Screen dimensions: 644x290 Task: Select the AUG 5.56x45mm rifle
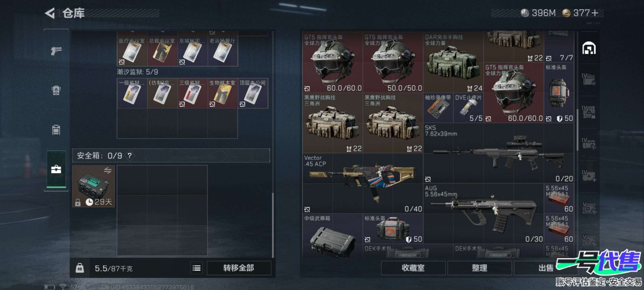484,214
